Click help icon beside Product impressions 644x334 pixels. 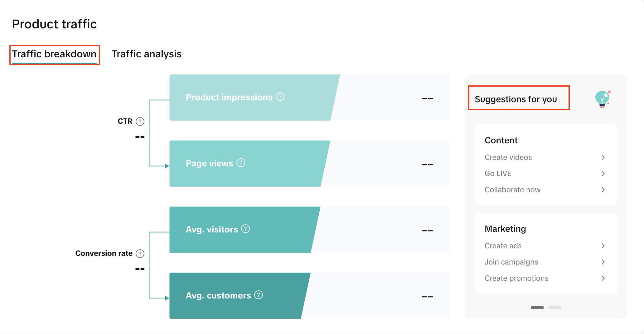(280, 97)
